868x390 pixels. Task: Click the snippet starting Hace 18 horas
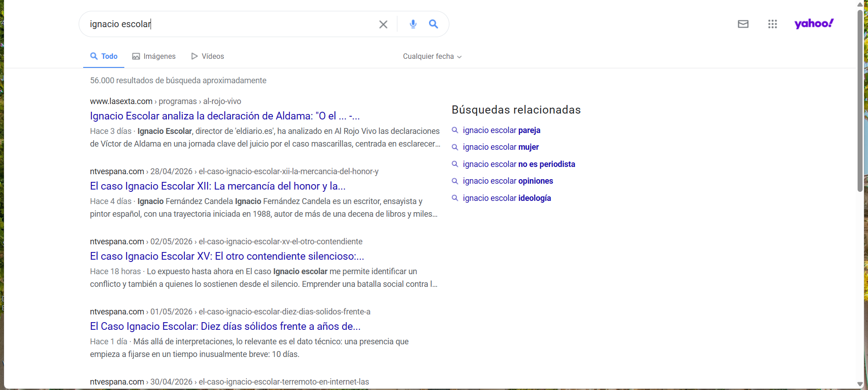(x=264, y=278)
